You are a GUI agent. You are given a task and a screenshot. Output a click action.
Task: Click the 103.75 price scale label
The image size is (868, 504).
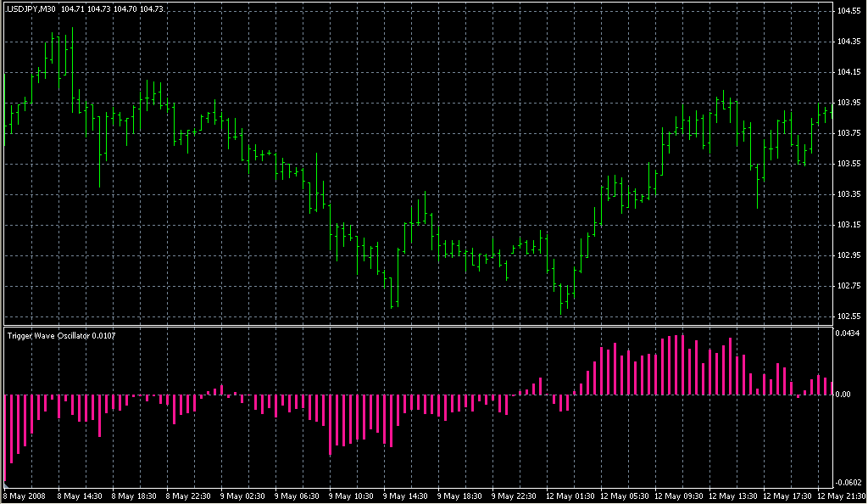point(849,133)
